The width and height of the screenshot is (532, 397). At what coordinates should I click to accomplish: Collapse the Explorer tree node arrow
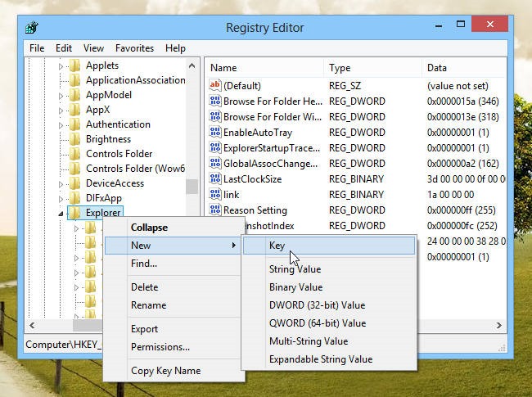click(x=61, y=214)
